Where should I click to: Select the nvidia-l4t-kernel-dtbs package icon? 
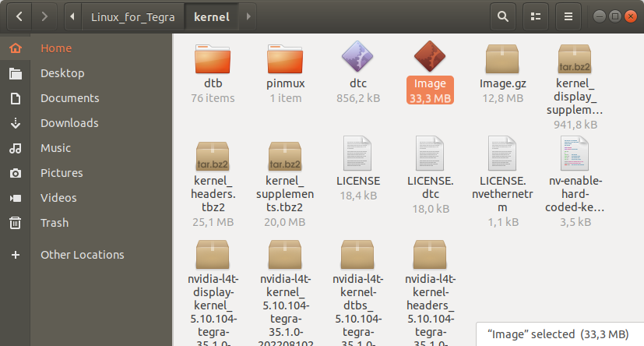(x=357, y=254)
